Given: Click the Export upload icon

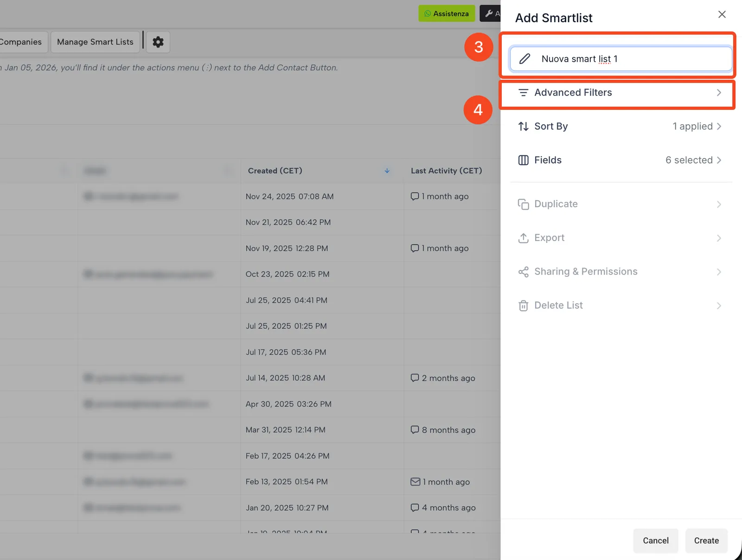Looking at the screenshot, I should (x=523, y=238).
